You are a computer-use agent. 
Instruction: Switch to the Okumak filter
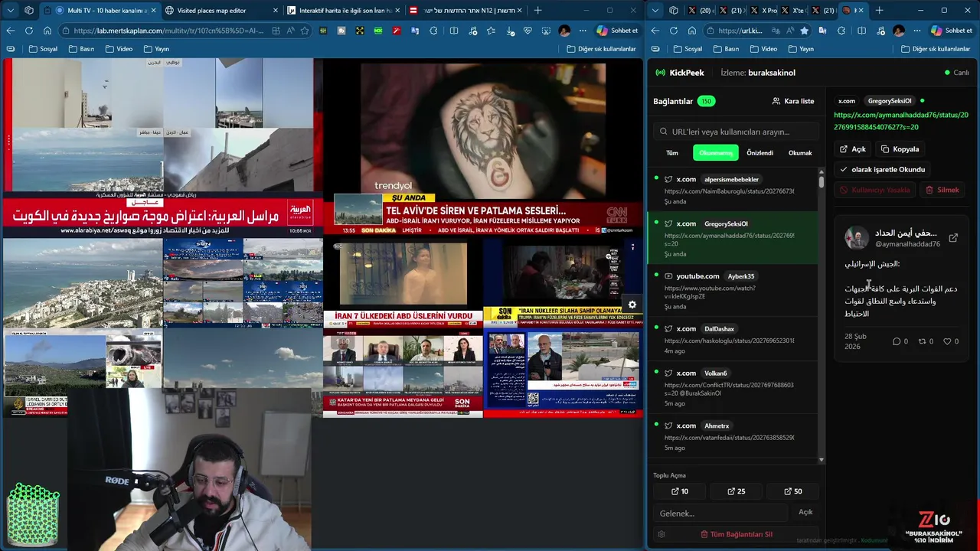coord(800,153)
